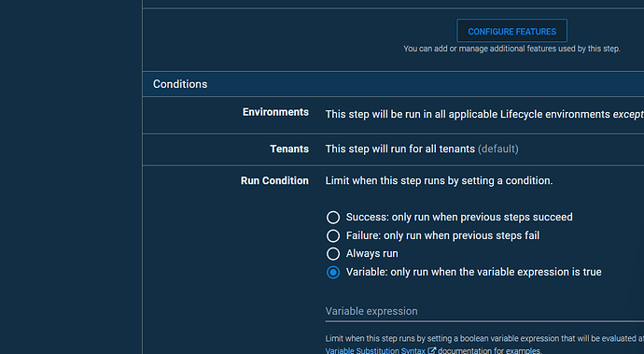Expand the Tenants condition row

pos(393,149)
